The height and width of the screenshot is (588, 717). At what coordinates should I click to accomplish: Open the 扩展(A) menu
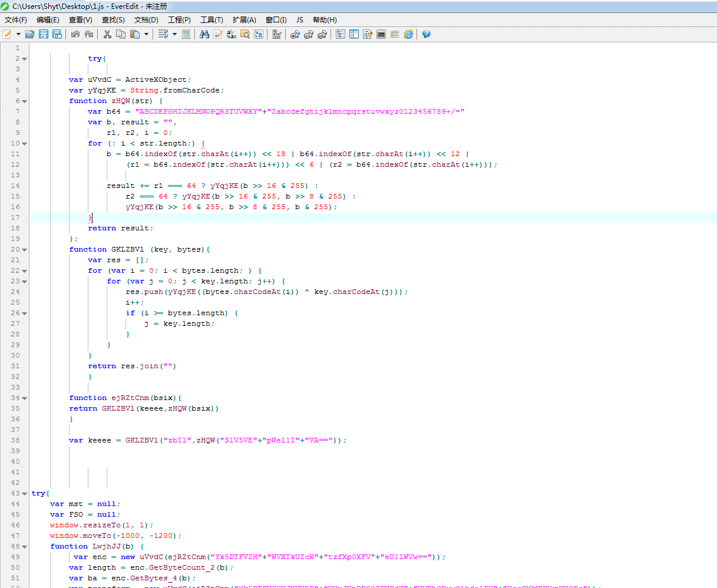point(244,19)
